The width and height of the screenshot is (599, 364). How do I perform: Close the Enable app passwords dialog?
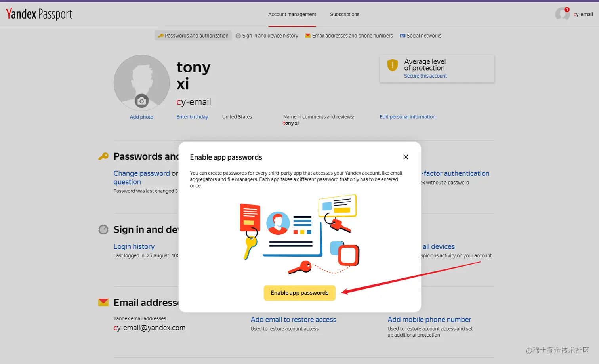(x=406, y=157)
